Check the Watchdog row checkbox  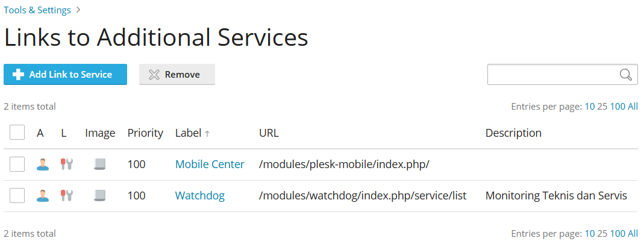(17, 196)
